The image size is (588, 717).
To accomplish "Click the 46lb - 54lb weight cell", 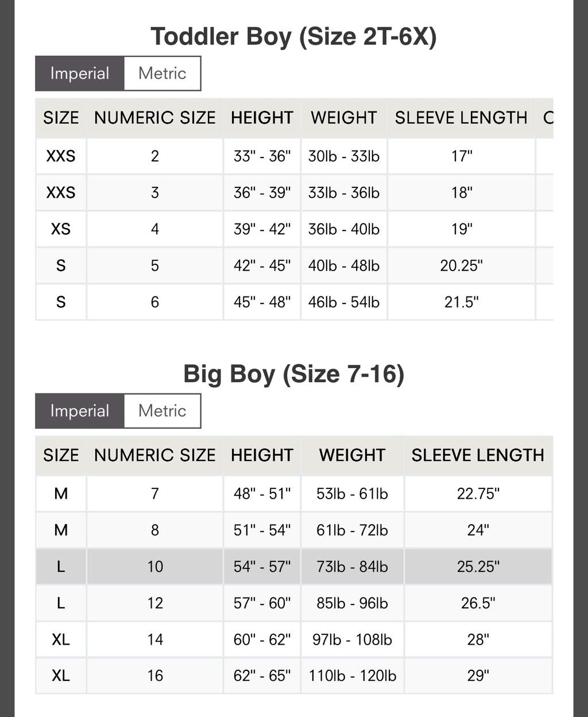I will (x=343, y=302).
